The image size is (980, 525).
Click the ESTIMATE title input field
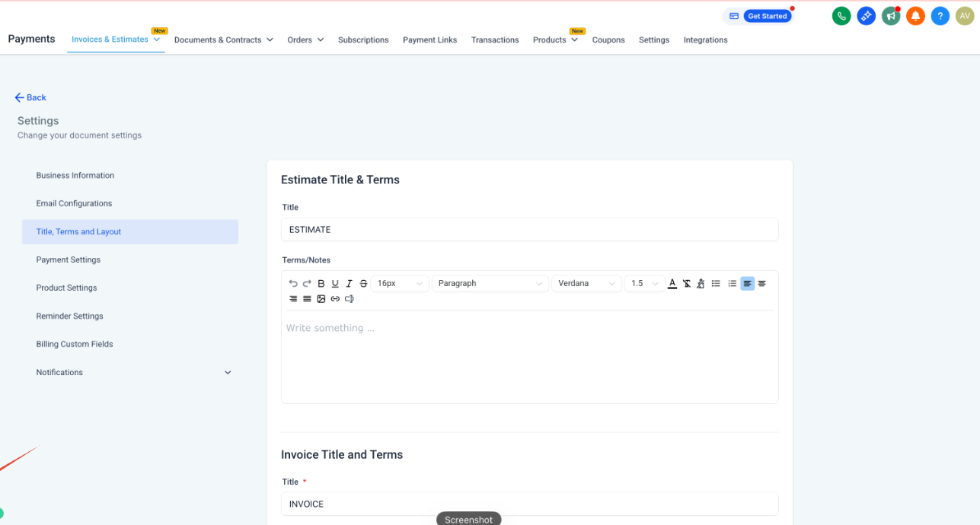(530, 230)
